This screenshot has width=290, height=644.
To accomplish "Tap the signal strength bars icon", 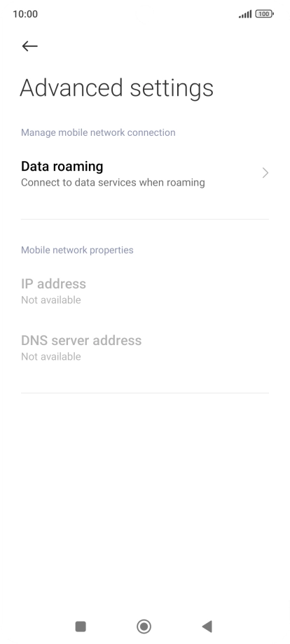I will (245, 15).
